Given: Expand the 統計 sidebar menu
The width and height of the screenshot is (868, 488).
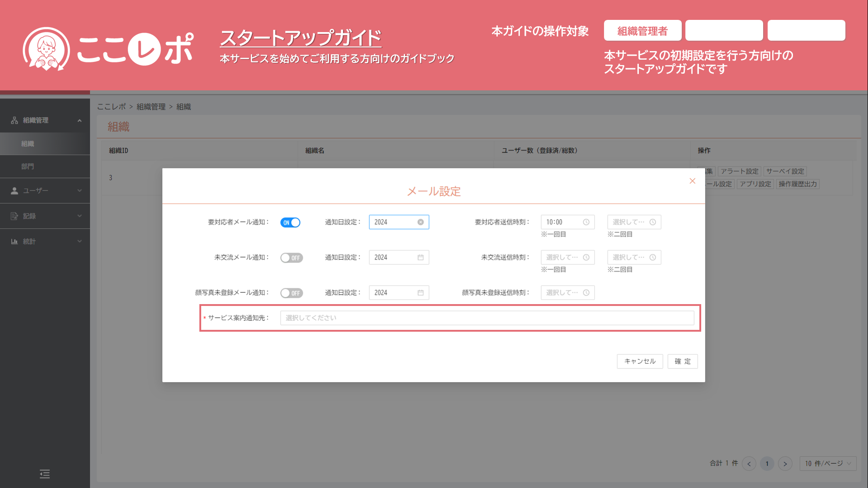Looking at the screenshot, I should click(45, 241).
